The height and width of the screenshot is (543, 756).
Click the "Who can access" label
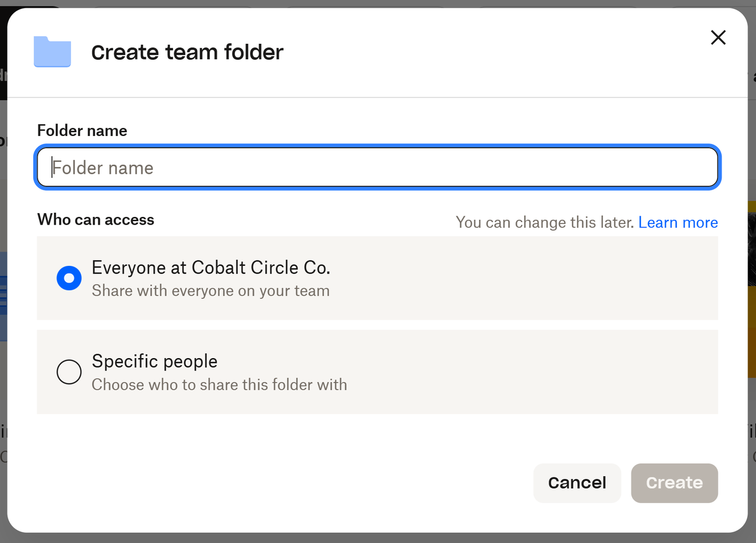96,220
